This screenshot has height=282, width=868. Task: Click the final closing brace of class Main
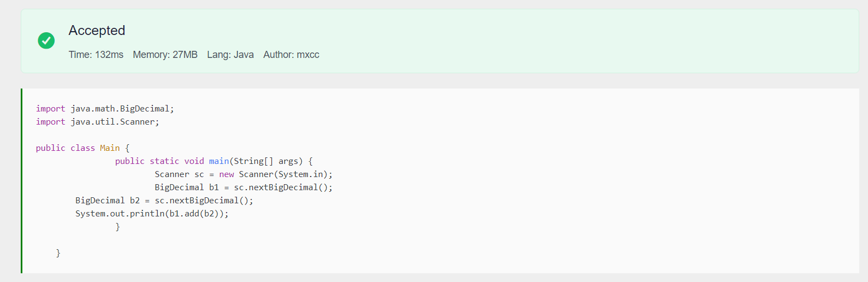(58, 253)
